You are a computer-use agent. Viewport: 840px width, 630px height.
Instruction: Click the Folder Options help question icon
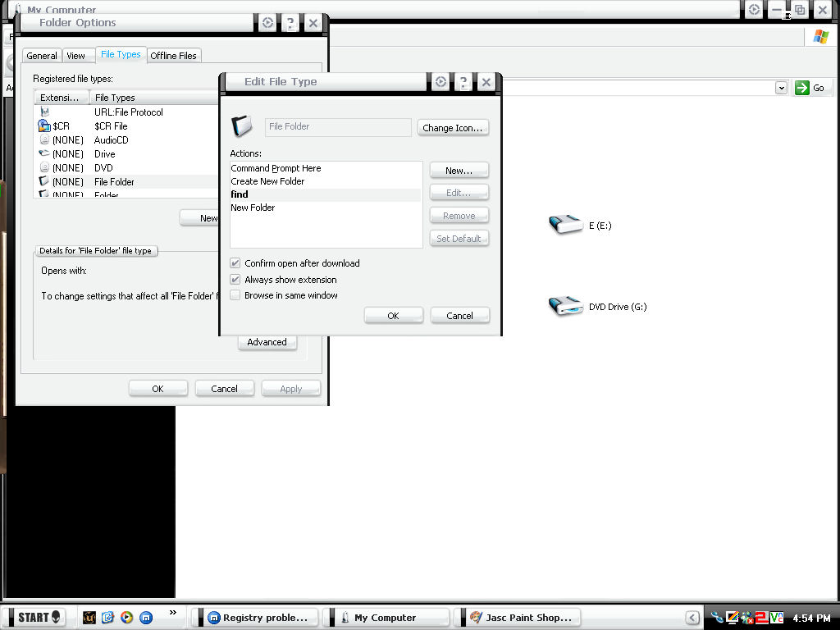[x=290, y=23]
